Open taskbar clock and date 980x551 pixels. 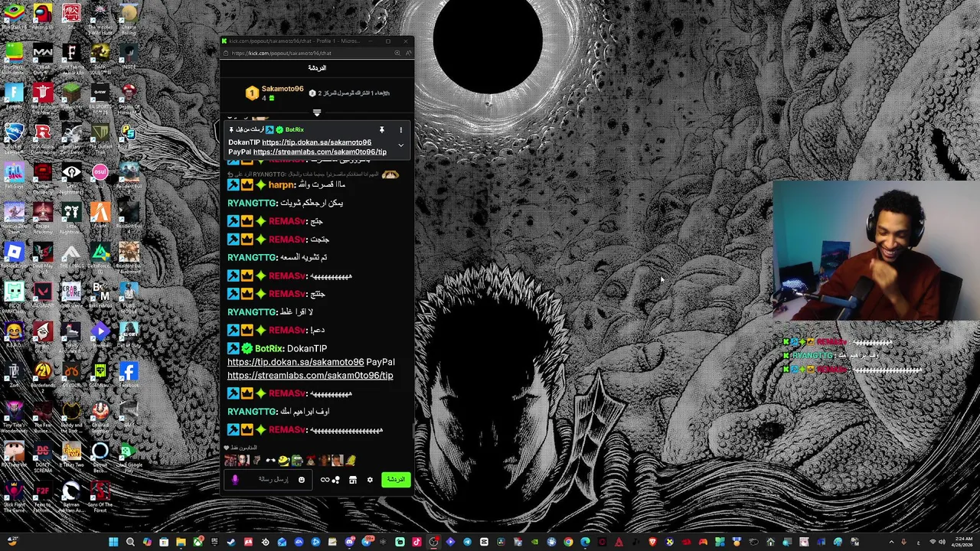pyautogui.click(x=962, y=543)
